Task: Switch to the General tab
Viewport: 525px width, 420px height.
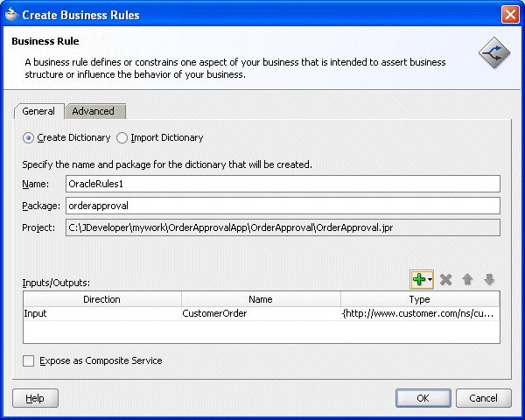Action: point(38,111)
